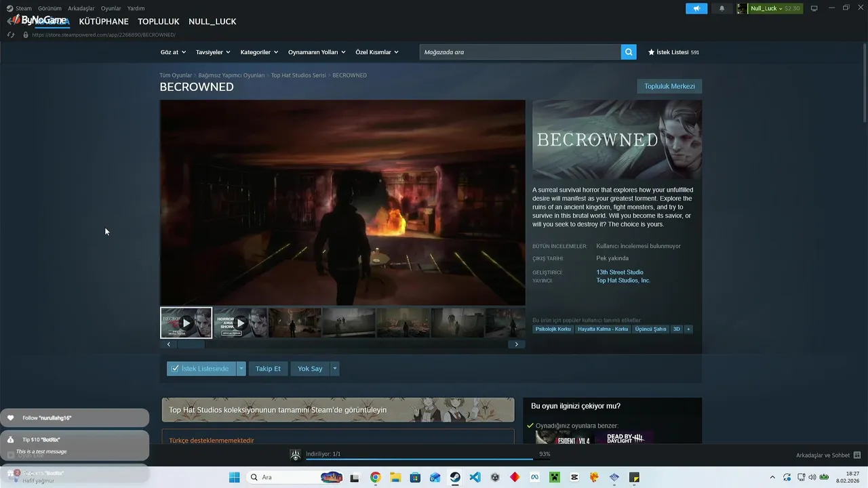Open the Yardım menu
This screenshot has height=488, width=868.
136,8
